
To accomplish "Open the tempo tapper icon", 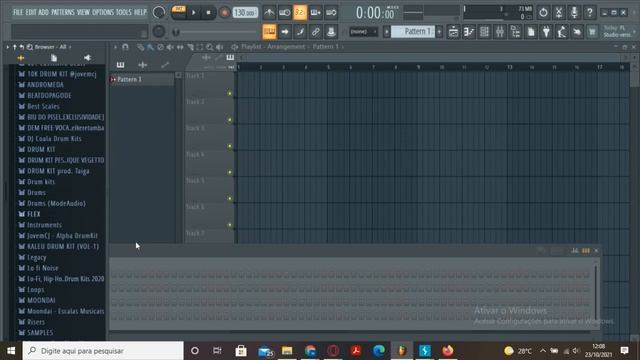I will (x=562, y=32).
